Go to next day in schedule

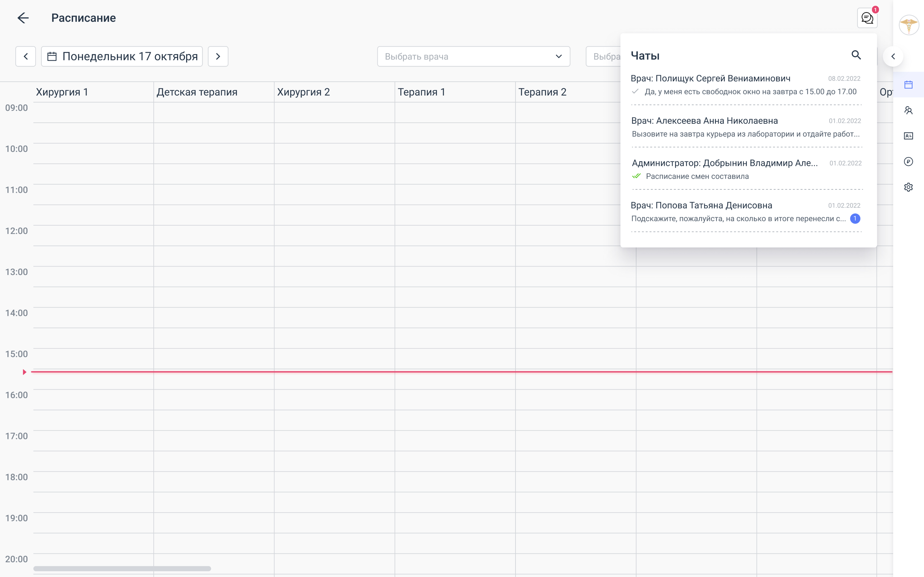pos(218,56)
